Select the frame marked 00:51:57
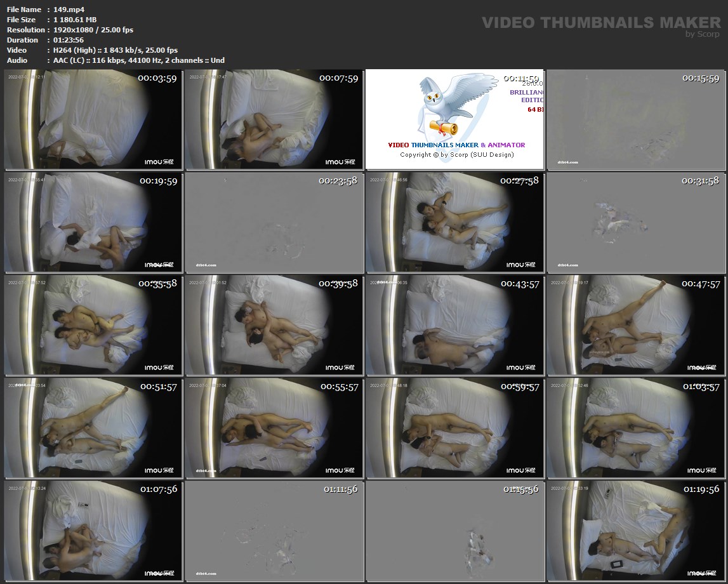 93,428
